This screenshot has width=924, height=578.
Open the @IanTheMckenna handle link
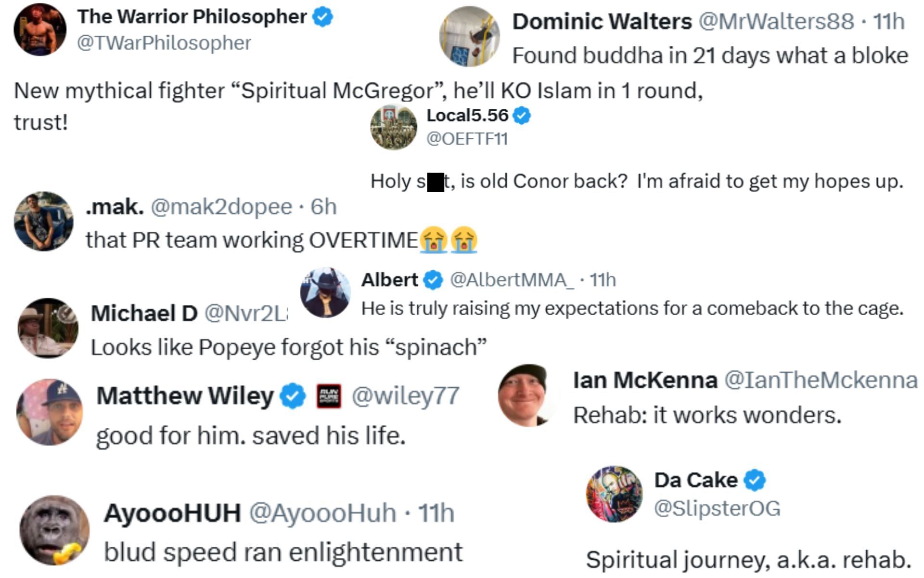click(x=821, y=380)
